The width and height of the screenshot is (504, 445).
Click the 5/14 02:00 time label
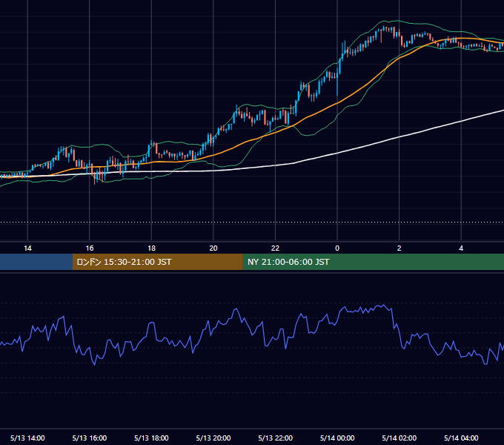click(x=399, y=438)
